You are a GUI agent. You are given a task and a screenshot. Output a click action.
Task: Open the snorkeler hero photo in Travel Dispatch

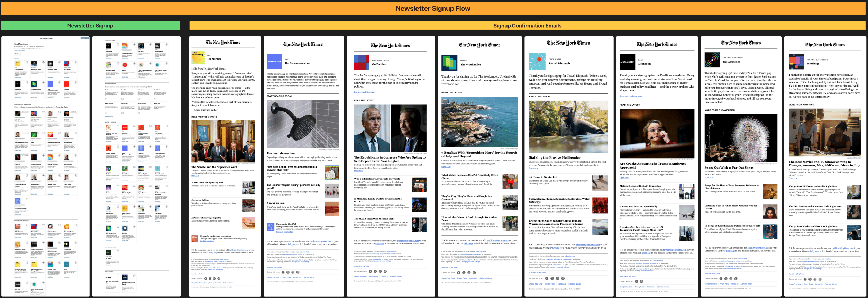(x=568, y=127)
